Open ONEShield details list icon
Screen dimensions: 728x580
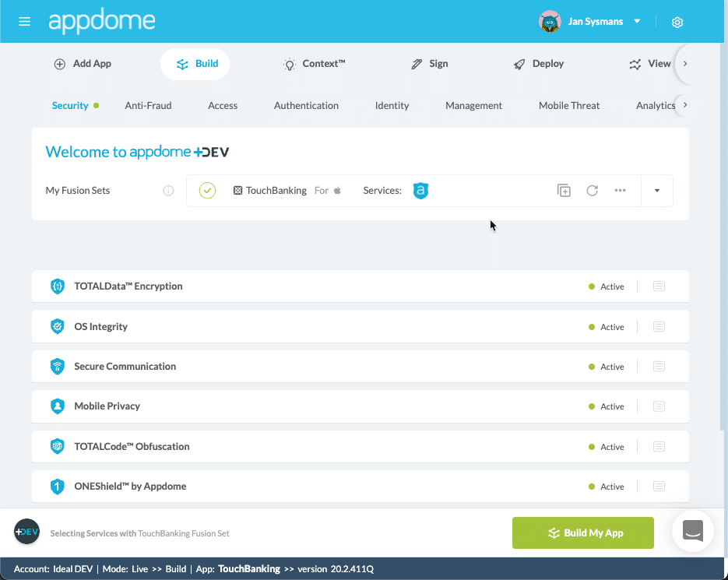pos(659,487)
